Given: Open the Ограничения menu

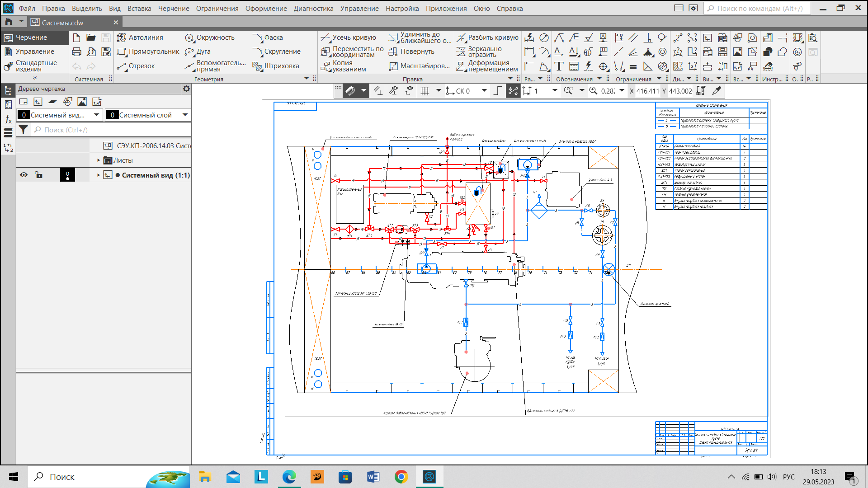Looking at the screenshot, I should coord(217,9).
